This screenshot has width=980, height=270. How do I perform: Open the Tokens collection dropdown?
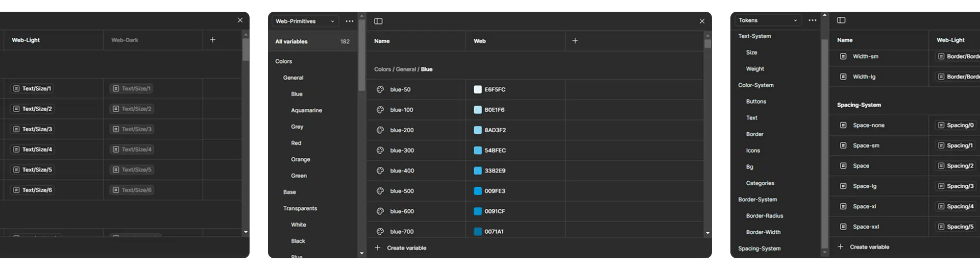pyautogui.click(x=768, y=20)
